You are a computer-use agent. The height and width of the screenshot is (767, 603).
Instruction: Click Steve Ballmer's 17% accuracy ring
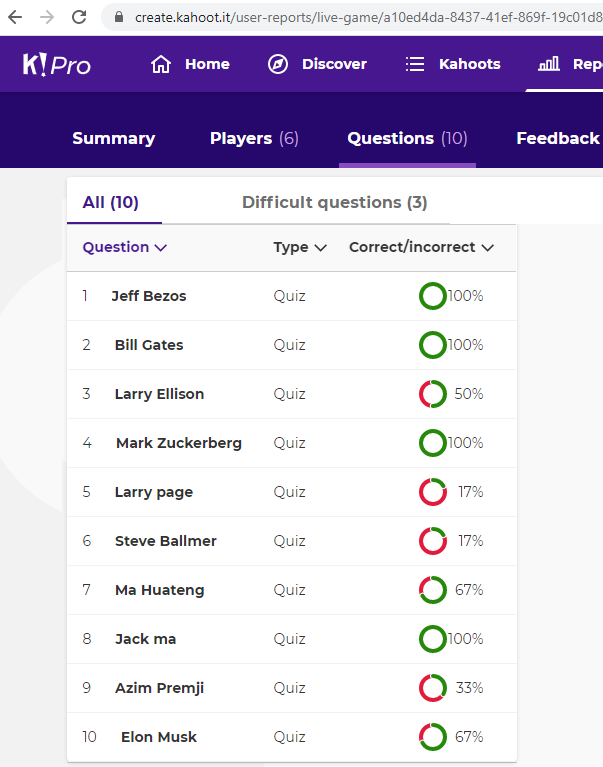(x=433, y=541)
